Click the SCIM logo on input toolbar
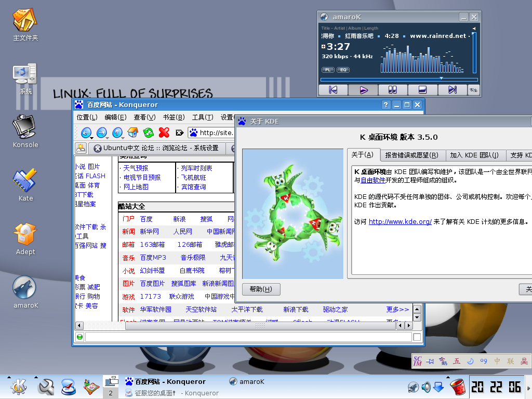The width and height of the screenshot is (532, 399). [418, 362]
